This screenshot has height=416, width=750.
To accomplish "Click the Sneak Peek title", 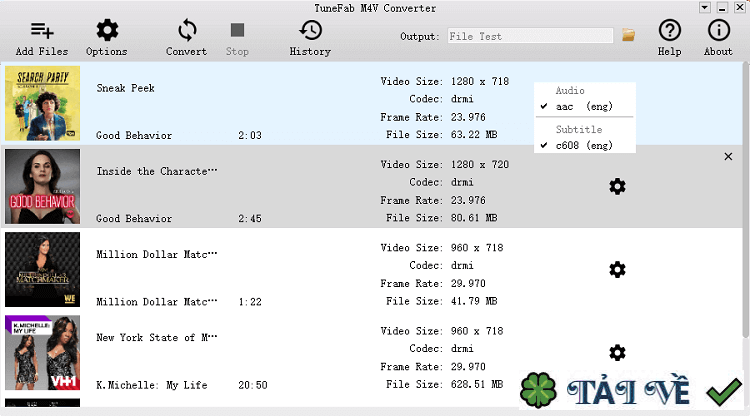I will click(125, 88).
